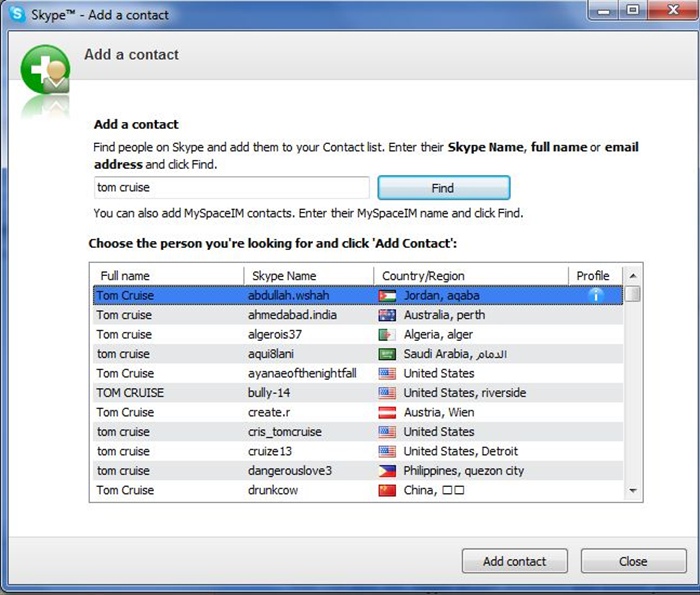
Task: Click US flag in cris_tomcruise row
Action: (x=387, y=432)
